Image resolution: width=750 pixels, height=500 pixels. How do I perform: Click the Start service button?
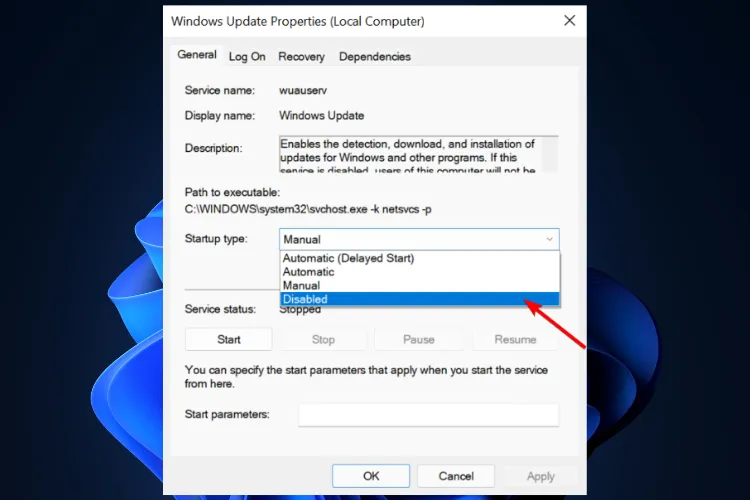[x=229, y=339]
